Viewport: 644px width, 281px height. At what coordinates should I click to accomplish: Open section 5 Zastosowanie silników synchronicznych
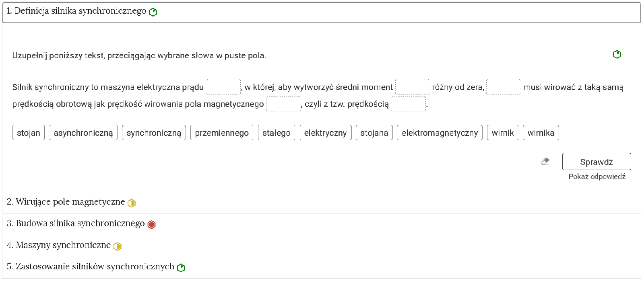point(91,267)
